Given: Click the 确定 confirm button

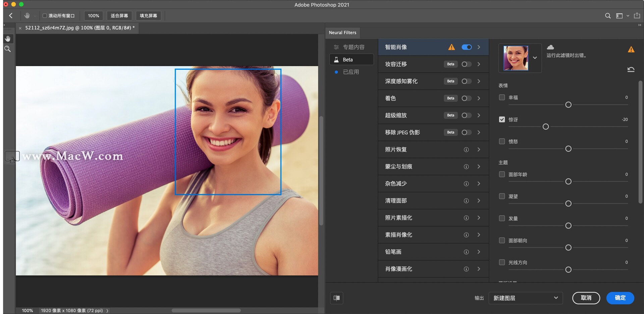Looking at the screenshot, I should pyautogui.click(x=620, y=298).
